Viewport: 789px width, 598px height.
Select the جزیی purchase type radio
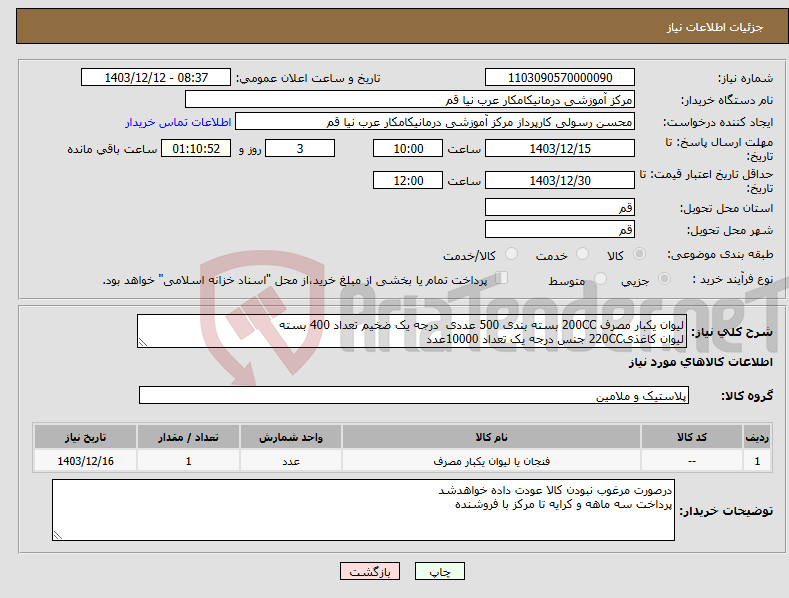[x=664, y=279]
